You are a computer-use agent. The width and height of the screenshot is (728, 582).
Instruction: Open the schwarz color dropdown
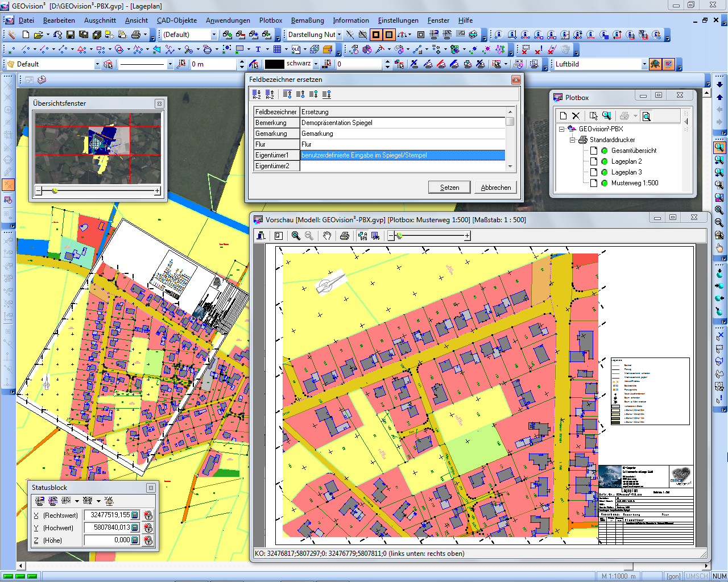[x=316, y=64]
